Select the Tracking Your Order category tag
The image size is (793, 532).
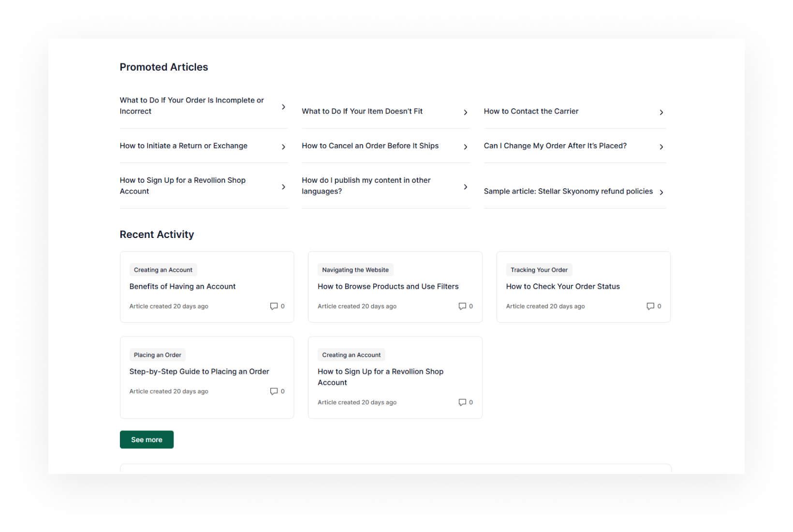(539, 270)
